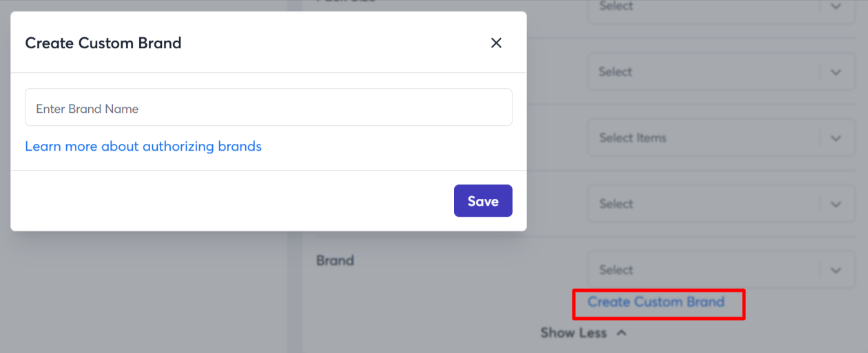
Task: Click the up chevron beside Show Less
Action: click(621, 333)
